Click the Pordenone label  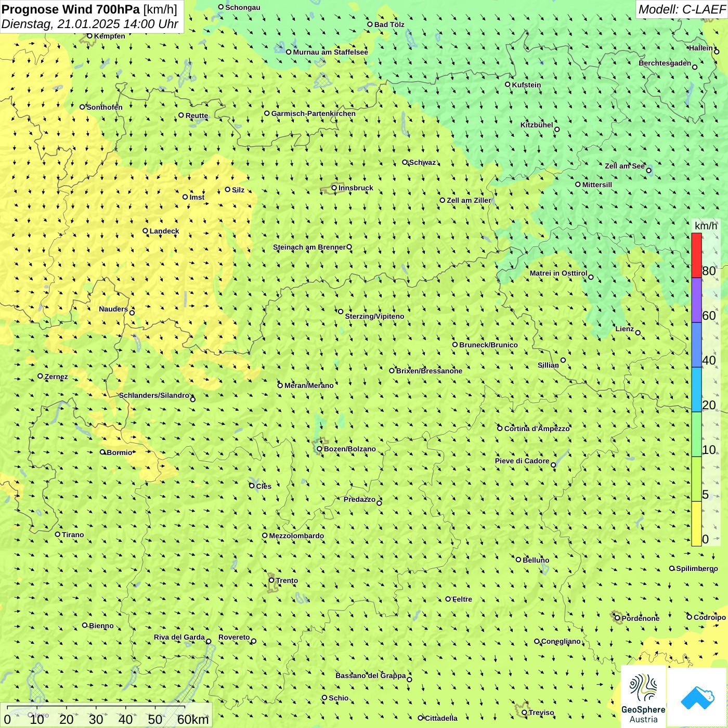point(641,618)
